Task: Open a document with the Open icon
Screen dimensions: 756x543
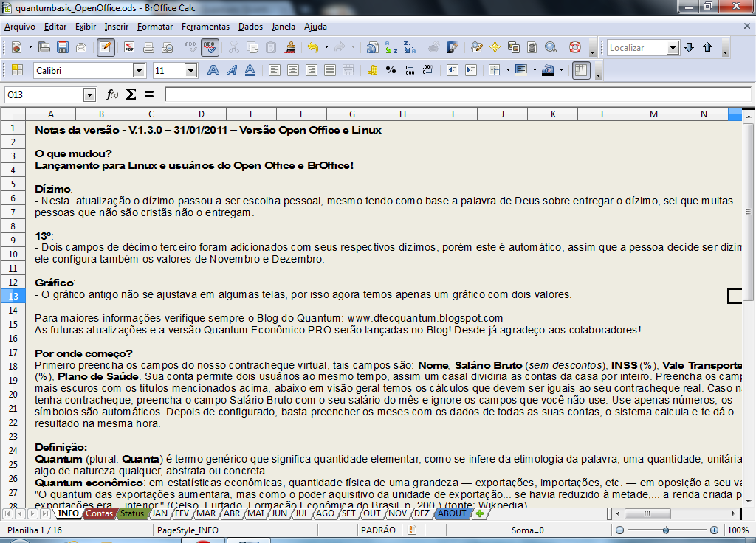Action: point(44,47)
